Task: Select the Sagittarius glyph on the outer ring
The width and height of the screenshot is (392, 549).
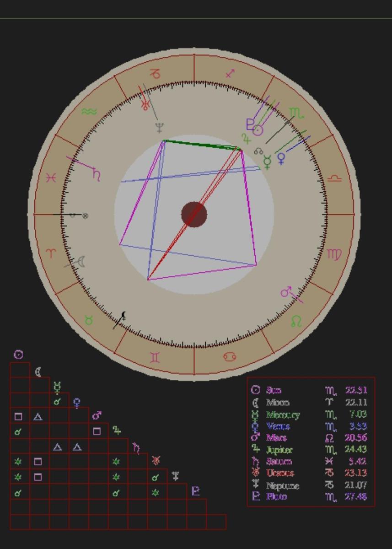Action: 231,73
